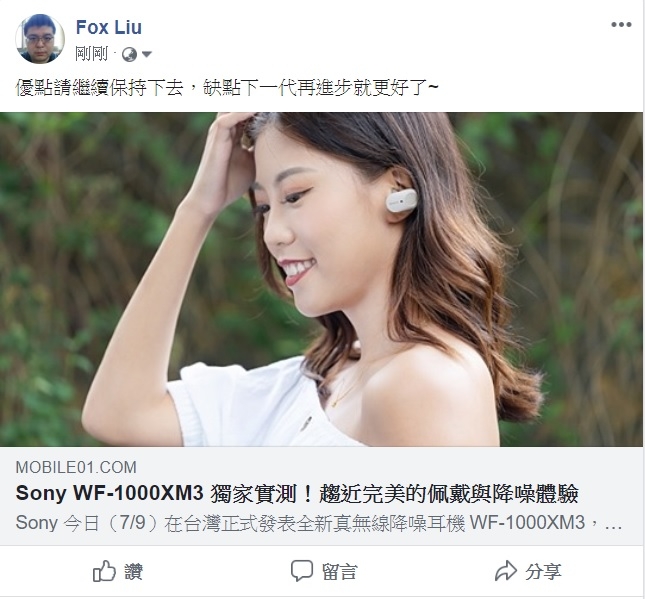Click the globe public privacy icon

coord(129,54)
